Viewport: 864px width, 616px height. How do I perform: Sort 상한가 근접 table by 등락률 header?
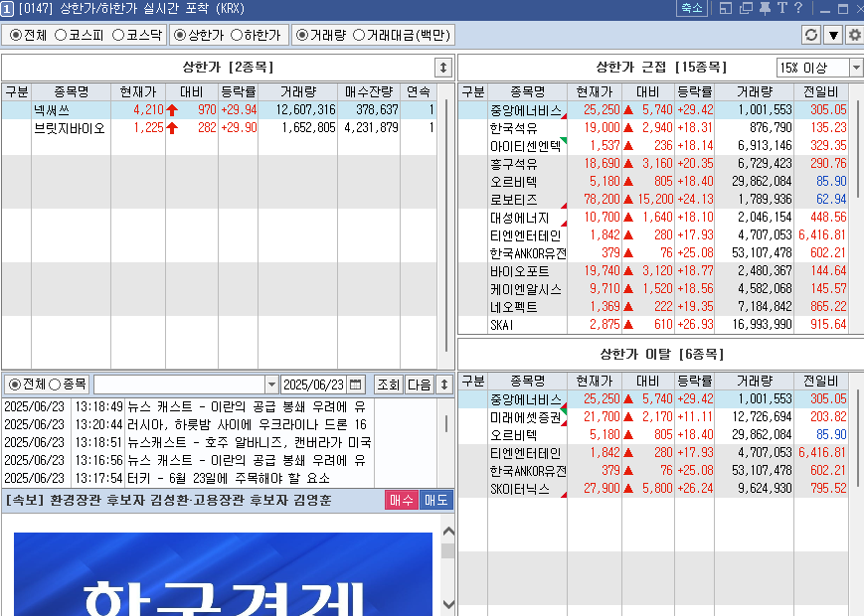(x=694, y=92)
